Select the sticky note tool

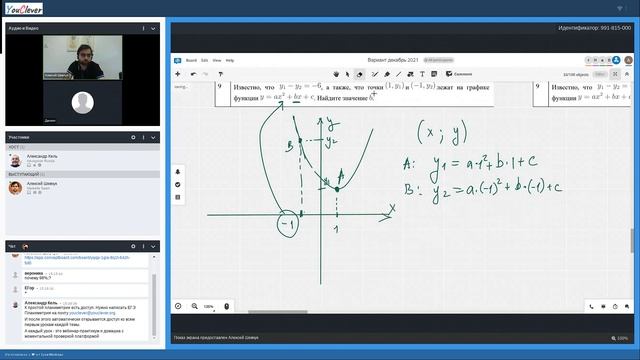click(x=434, y=74)
